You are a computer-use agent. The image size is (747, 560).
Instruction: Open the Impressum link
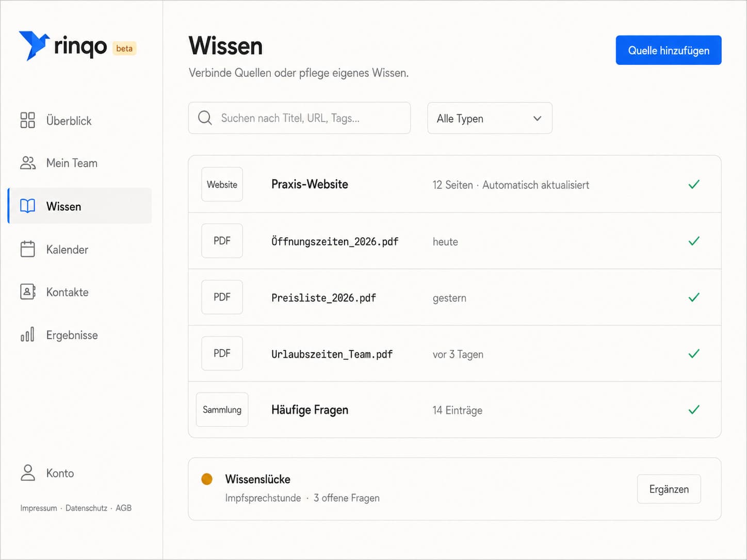tap(39, 508)
